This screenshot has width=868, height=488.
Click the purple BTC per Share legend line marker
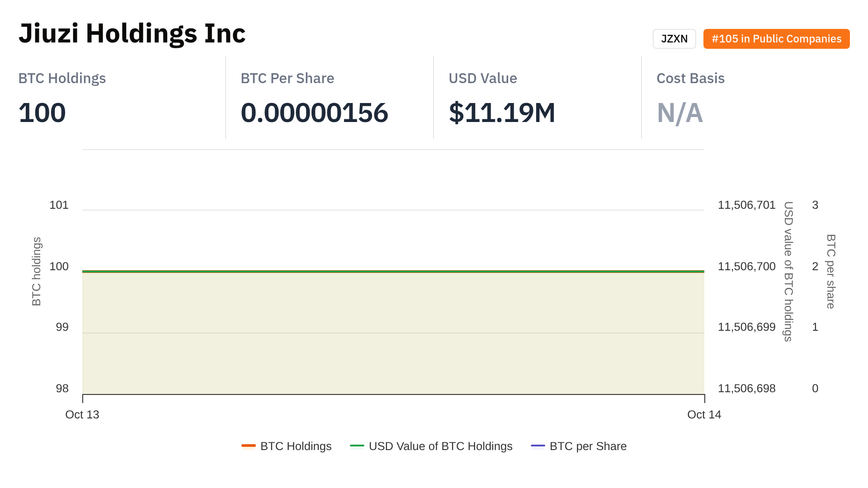(x=538, y=446)
